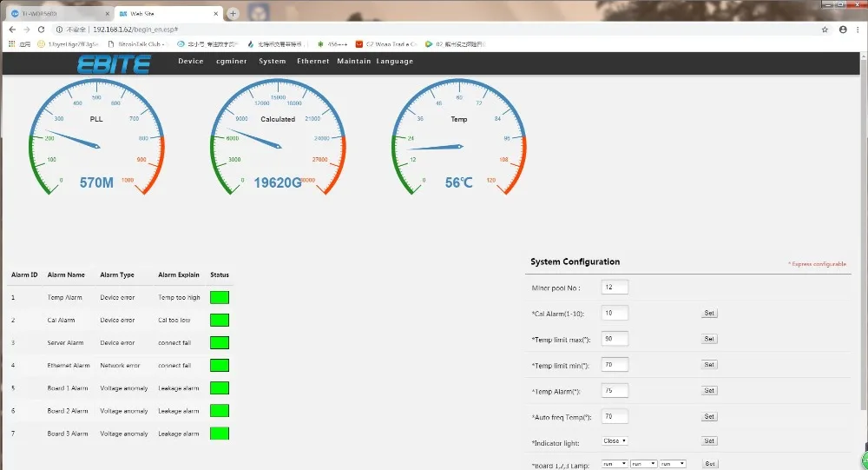Open the Chrome profile avatar

point(843,30)
